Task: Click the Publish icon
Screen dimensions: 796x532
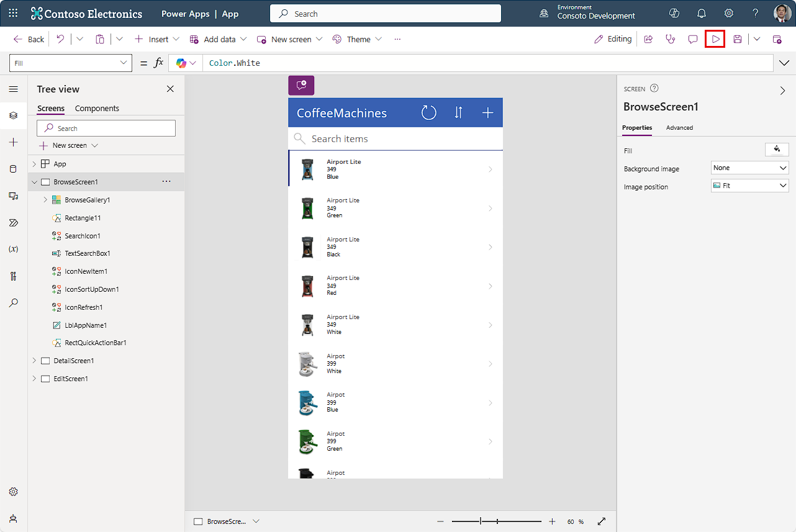Action: pyautogui.click(x=777, y=39)
